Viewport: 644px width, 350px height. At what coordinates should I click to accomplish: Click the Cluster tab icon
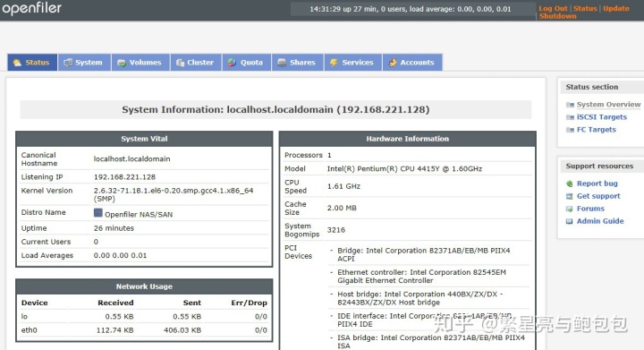click(180, 63)
